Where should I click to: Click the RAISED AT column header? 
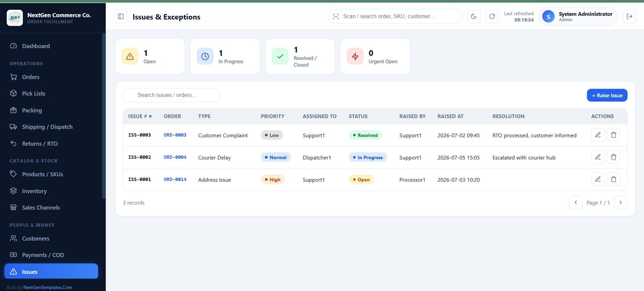[450, 116]
